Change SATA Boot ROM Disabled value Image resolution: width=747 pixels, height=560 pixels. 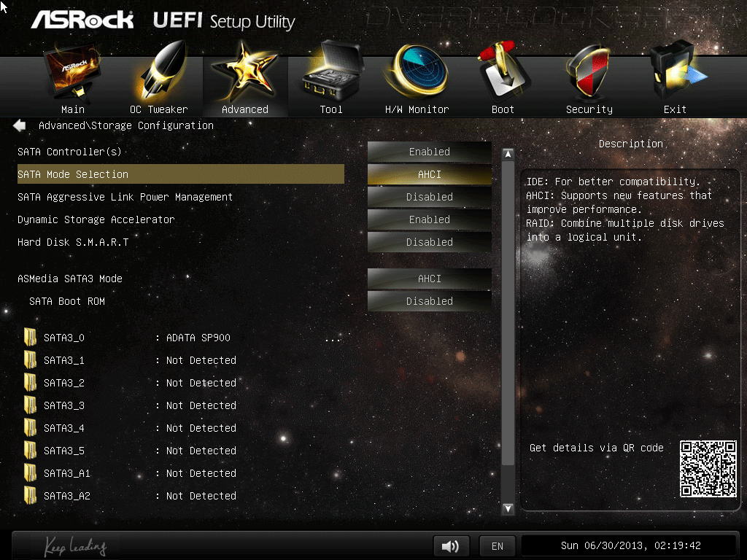coord(429,301)
